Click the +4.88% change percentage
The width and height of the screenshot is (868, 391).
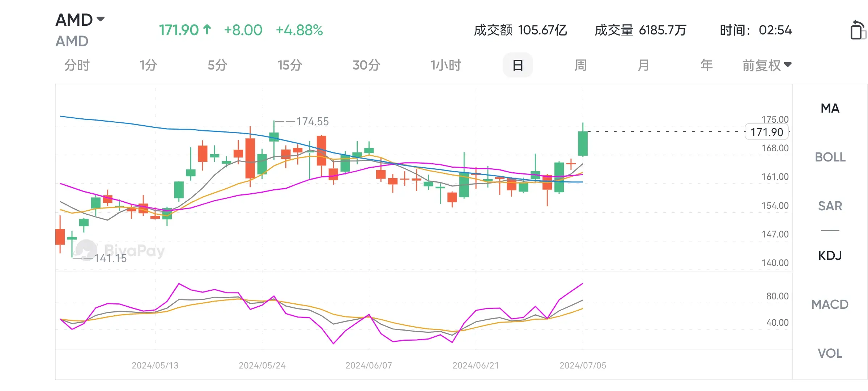point(299,30)
